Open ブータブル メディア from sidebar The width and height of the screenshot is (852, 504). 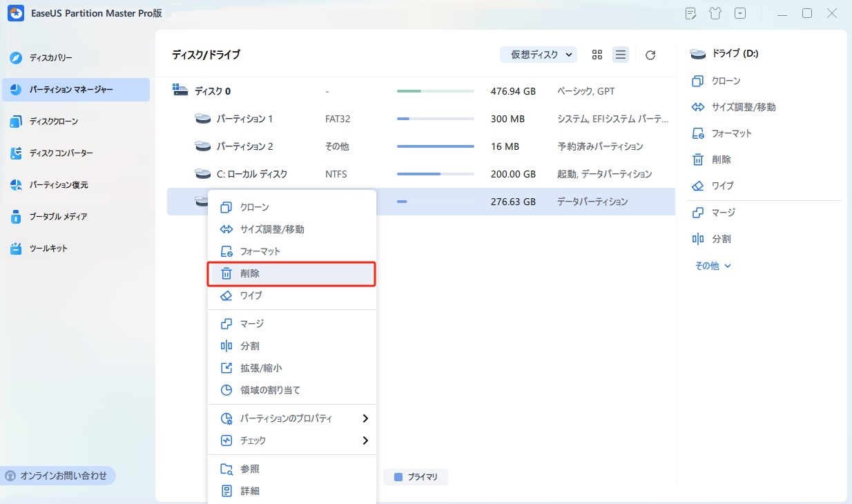58,217
